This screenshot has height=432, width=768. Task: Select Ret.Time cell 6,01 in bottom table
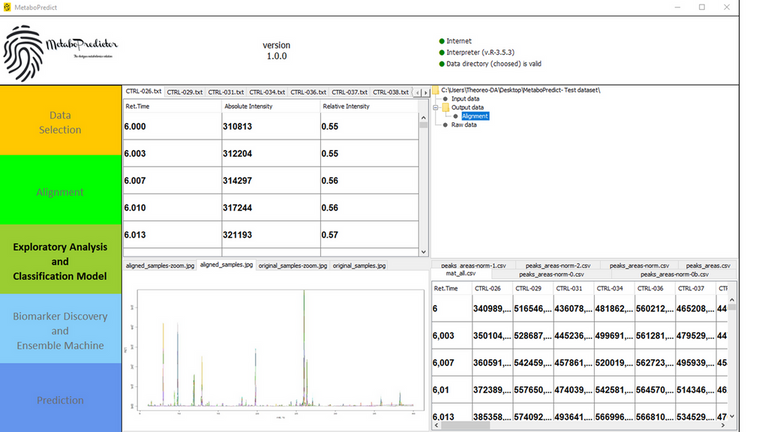click(x=452, y=390)
